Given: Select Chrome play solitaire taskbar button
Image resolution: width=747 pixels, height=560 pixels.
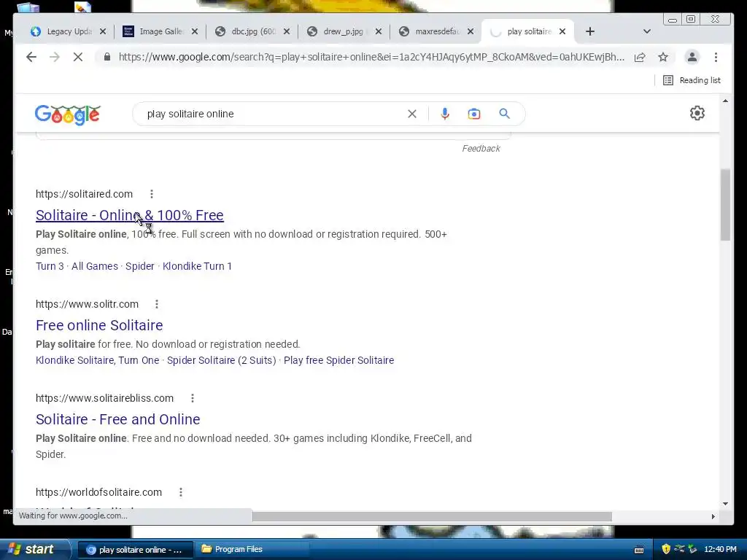Looking at the screenshot, I should 135,550.
